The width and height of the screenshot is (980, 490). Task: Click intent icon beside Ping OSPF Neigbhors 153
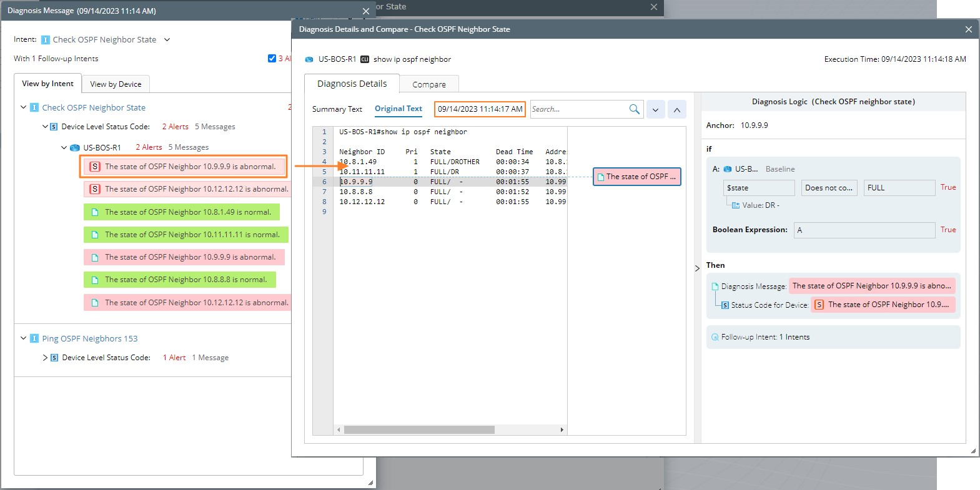(34, 338)
